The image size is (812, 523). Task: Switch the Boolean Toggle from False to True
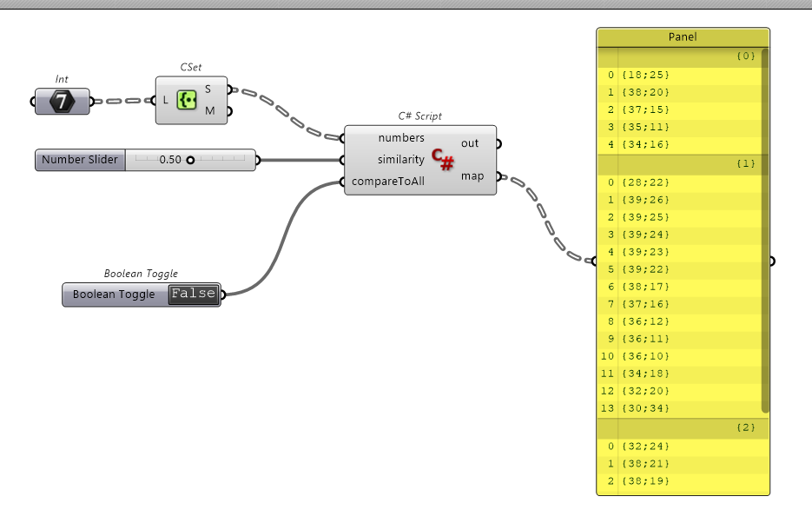click(x=195, y=294)
